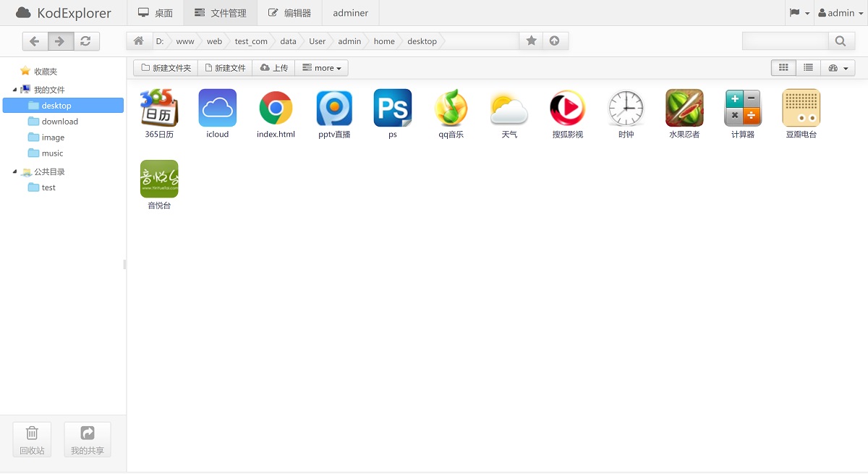
Task: Click the home icon in address bar
Action: 139,41
